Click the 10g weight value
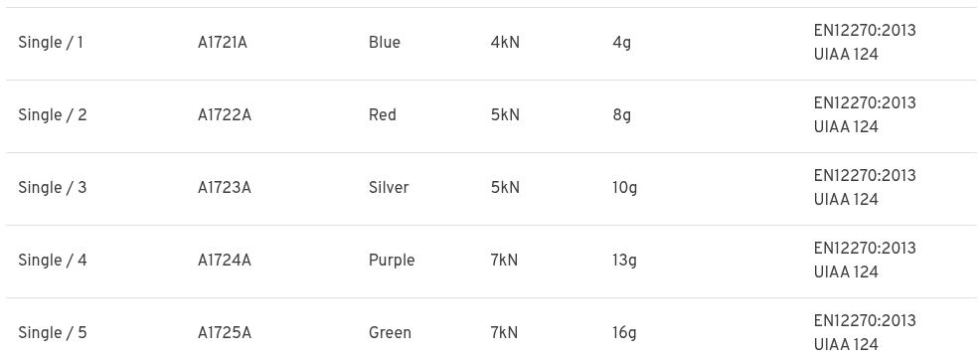The width and height of the screenshot is (980, 361). click(625, 188)
